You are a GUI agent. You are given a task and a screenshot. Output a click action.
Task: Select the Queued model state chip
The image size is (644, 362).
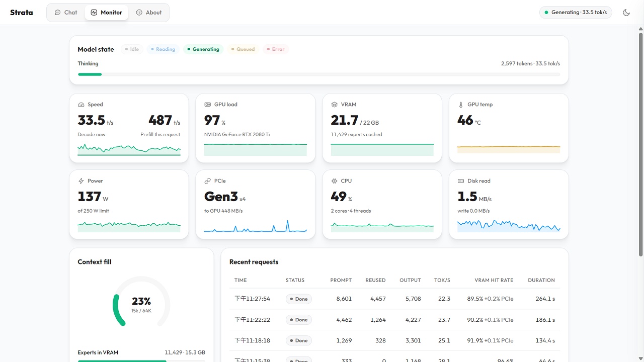[x=243, y=49]
